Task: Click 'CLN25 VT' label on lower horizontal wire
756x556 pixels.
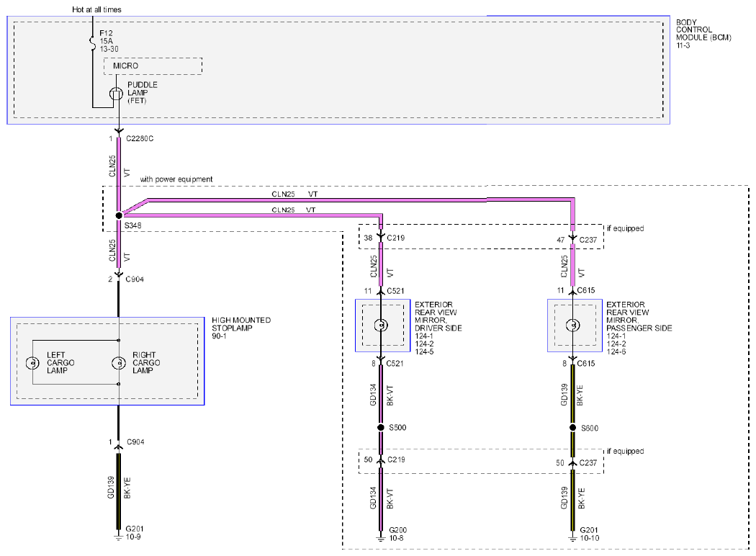Action: 294,210
